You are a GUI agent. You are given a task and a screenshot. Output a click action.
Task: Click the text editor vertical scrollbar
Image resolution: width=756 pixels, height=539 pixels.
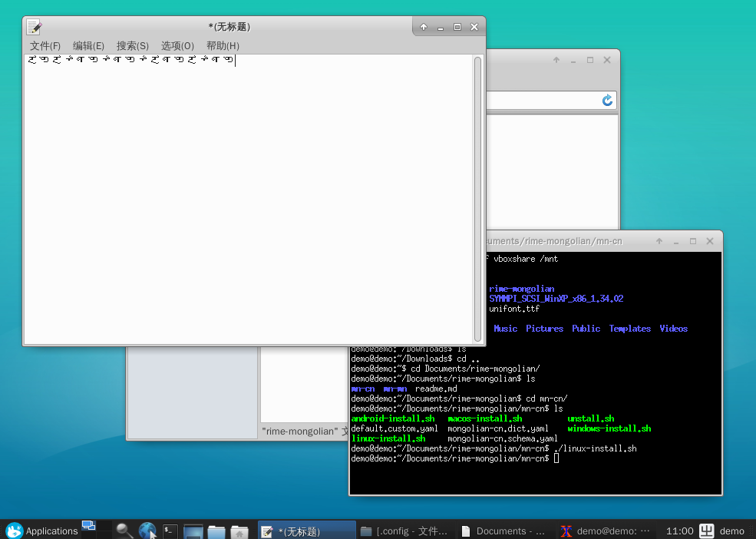478,199
